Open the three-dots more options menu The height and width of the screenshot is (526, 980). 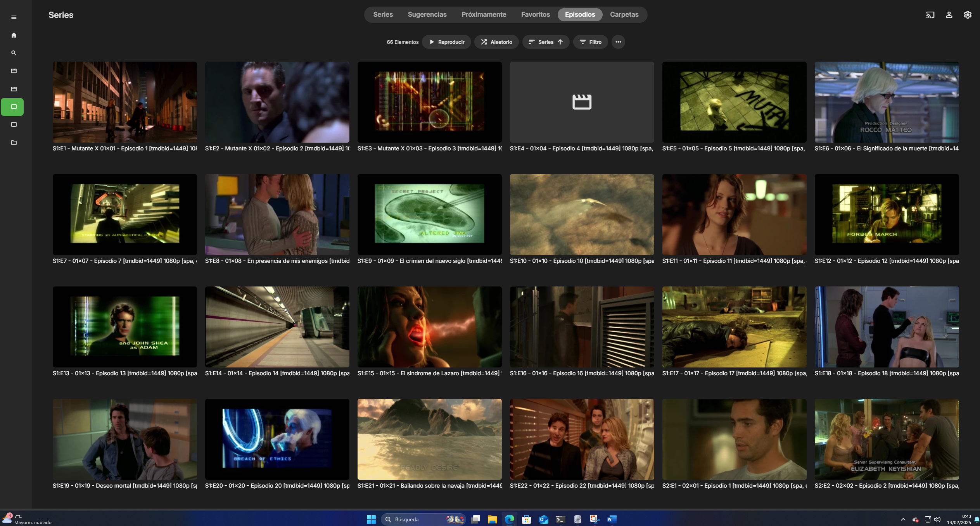coord(618,42)
